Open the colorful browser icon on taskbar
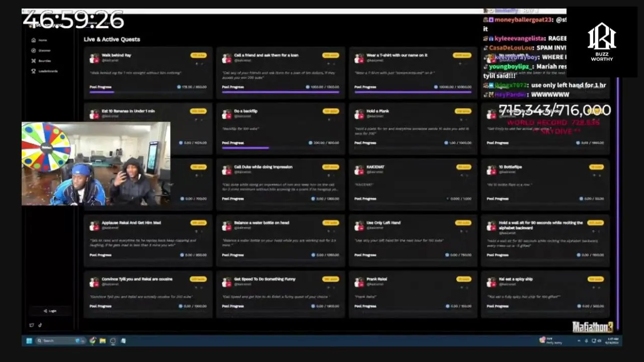The width and height of the screenshot is (644, 362). coord(93,340)
